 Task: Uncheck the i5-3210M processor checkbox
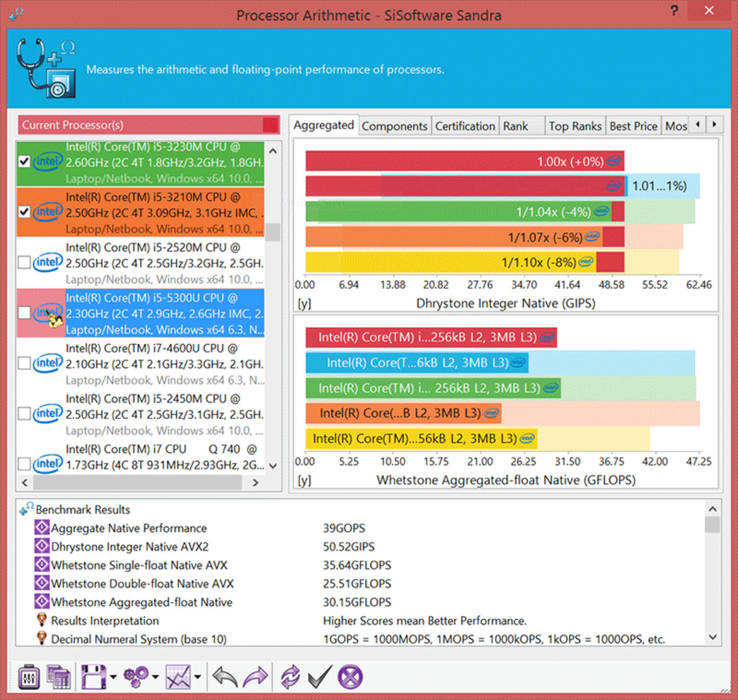(24, 212)
